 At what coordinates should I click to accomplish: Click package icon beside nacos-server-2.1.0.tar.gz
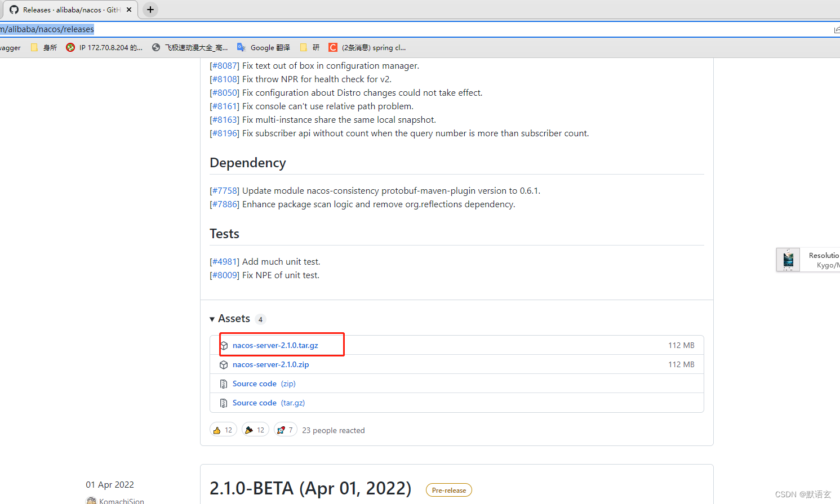tap(224, 346)
